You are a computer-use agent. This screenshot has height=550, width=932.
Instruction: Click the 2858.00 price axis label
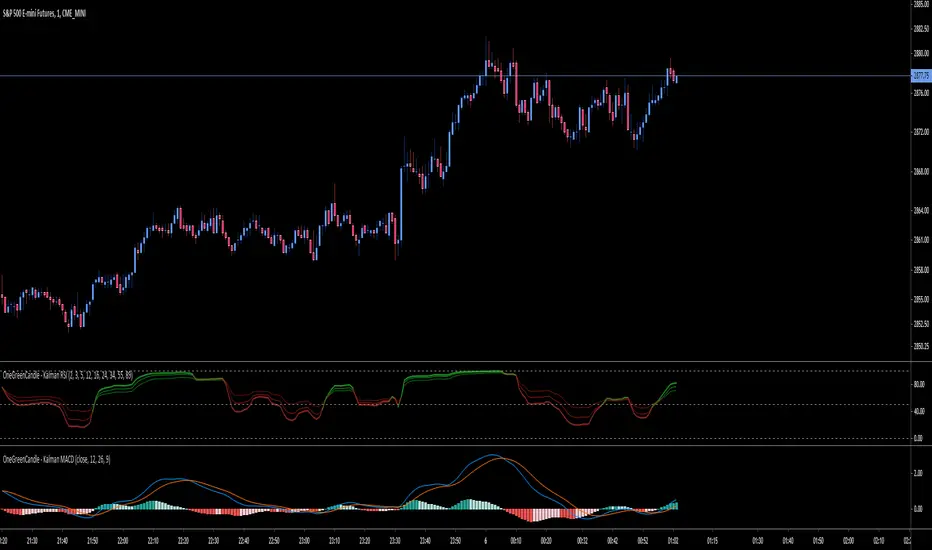click(x=921, y=270)
